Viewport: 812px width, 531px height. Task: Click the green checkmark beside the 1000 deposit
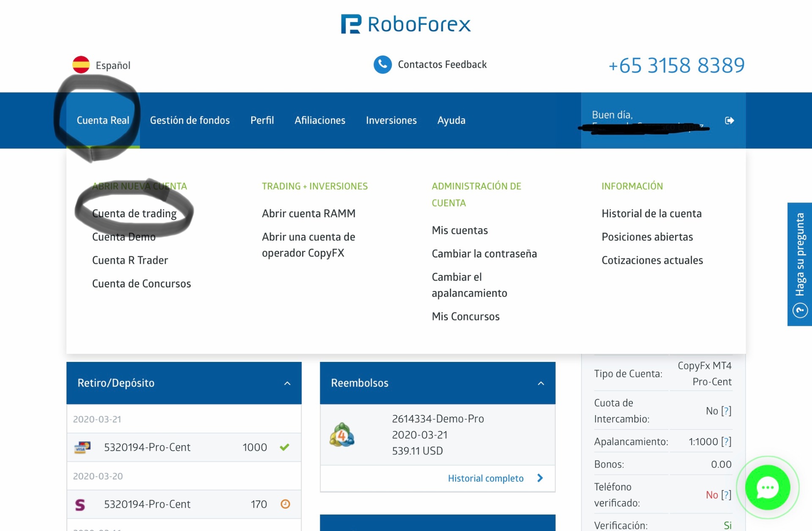coord(285,447)
